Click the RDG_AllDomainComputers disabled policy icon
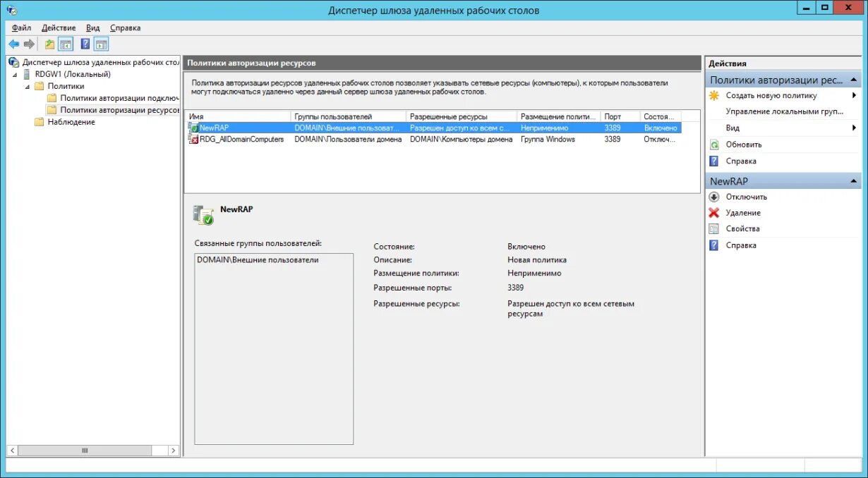This screenshot has width=868, height=478. pos(193,140)
